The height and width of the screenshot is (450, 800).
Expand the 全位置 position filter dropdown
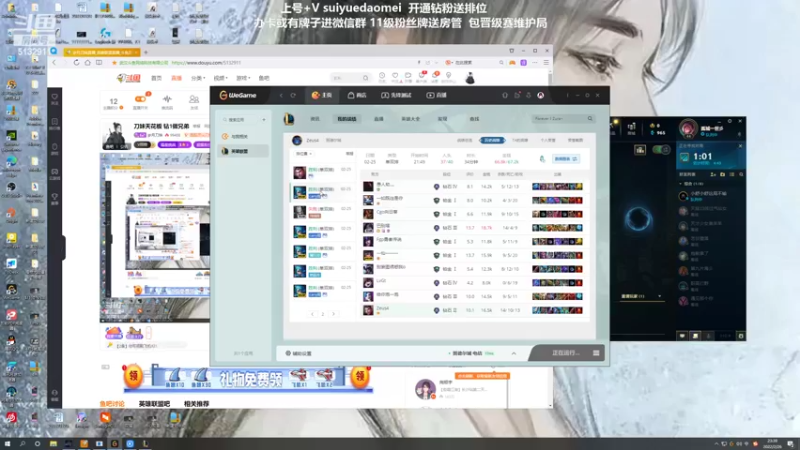point(303,154)
